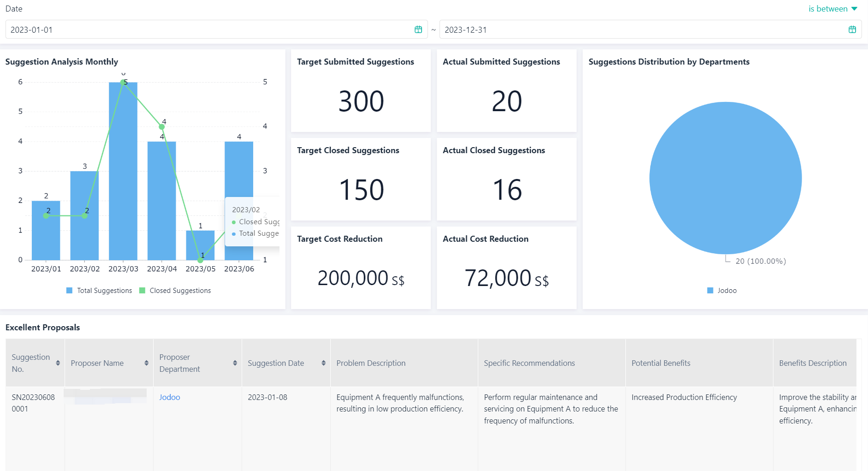Click the Actual Cost Reduction card
The image size is (868, 471).
506,268
